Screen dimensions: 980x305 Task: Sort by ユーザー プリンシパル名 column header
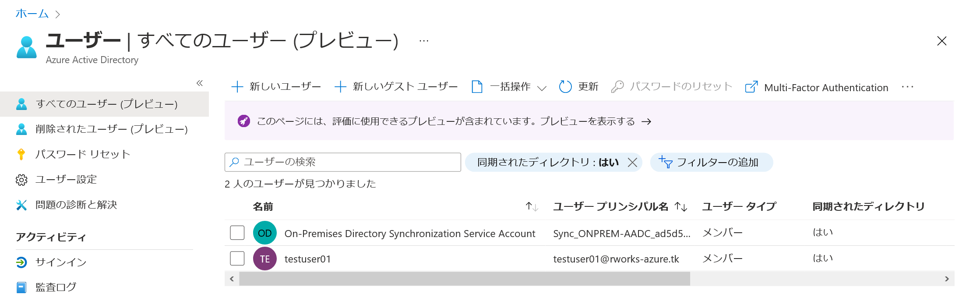[610, 206]
